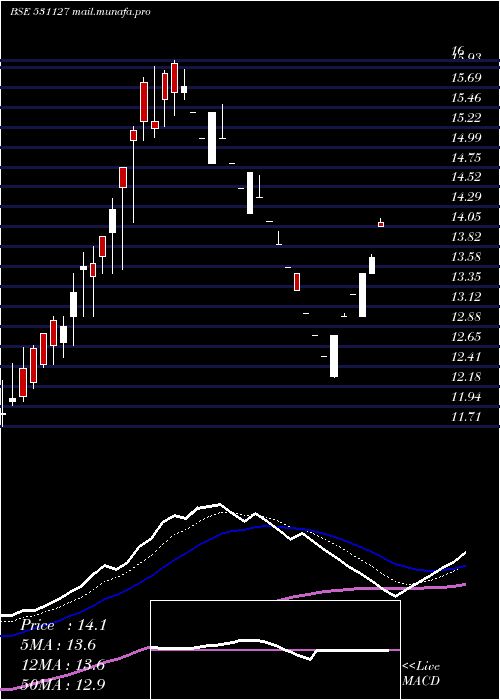The height and width of the screenshot is (700, 500).
Task: Click the 15.22 price axis label
Action: (466, 118)
